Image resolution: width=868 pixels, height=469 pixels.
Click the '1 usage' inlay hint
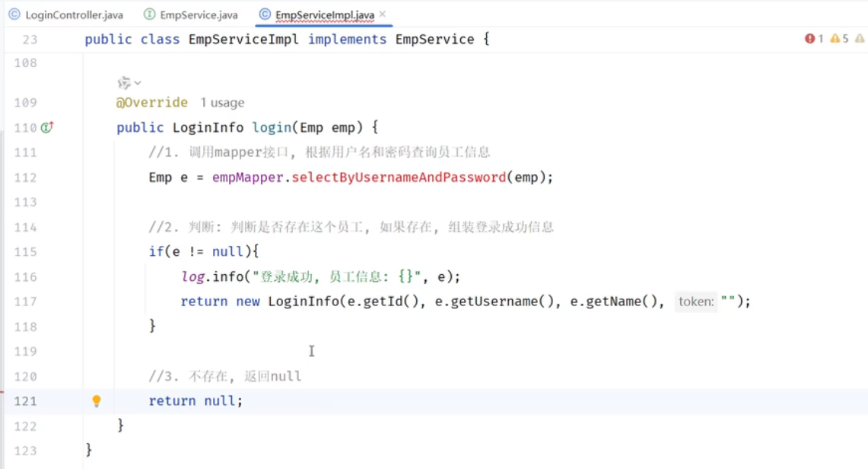pyautogui.click(x=222, y=103)
